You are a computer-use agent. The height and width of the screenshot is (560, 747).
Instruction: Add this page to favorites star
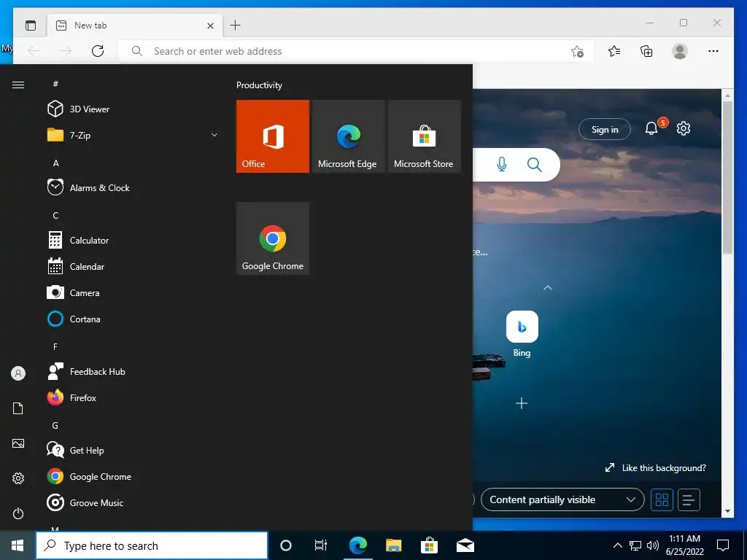point(578,52)
